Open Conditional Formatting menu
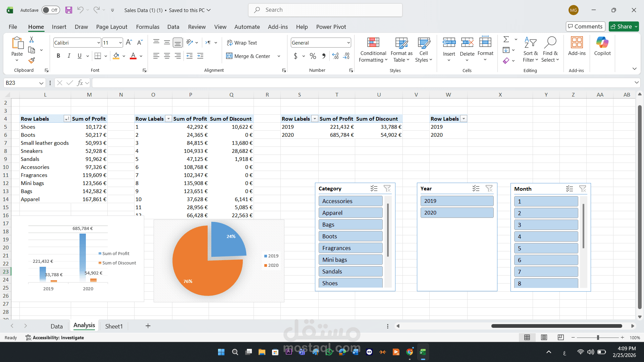This screenshot has height=362, width=644. (x=373, y=50)
